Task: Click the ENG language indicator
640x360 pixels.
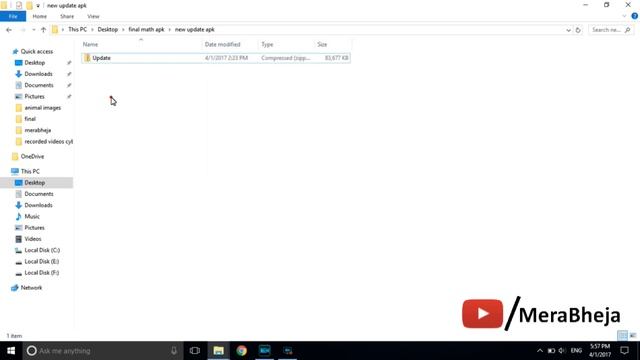Action: click(x=576, y=351)
